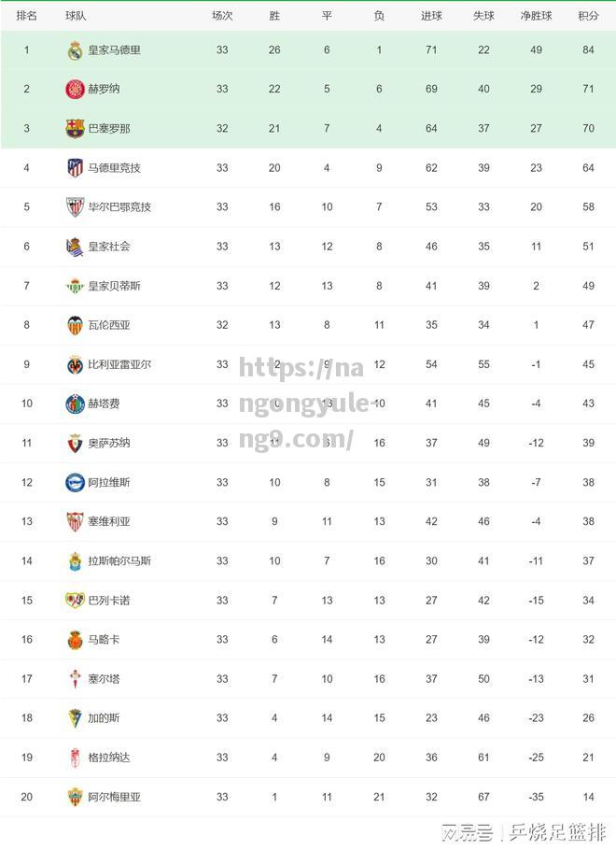Click the 马略卡 team name
The height and width of the screenshot is (850, 616).
click(x=104, y=640)
